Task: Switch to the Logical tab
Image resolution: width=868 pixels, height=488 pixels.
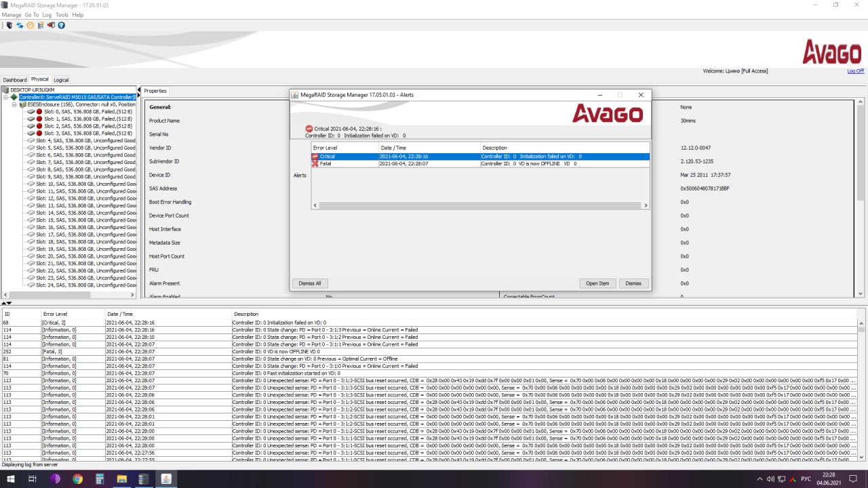Action: (61, 80)
